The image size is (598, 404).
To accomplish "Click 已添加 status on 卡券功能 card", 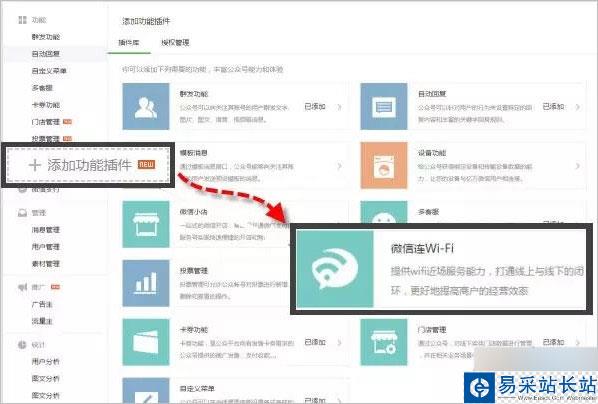I will click(x=315, y=342).
